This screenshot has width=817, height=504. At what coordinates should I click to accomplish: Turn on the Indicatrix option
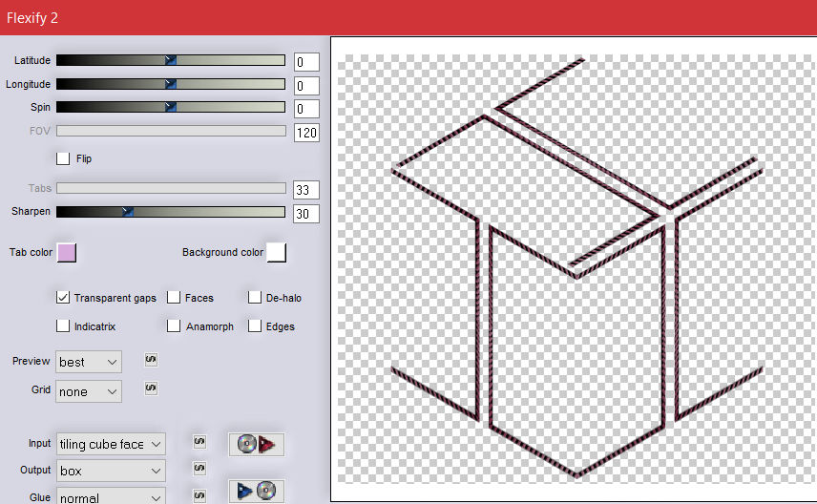pos(63,326)
